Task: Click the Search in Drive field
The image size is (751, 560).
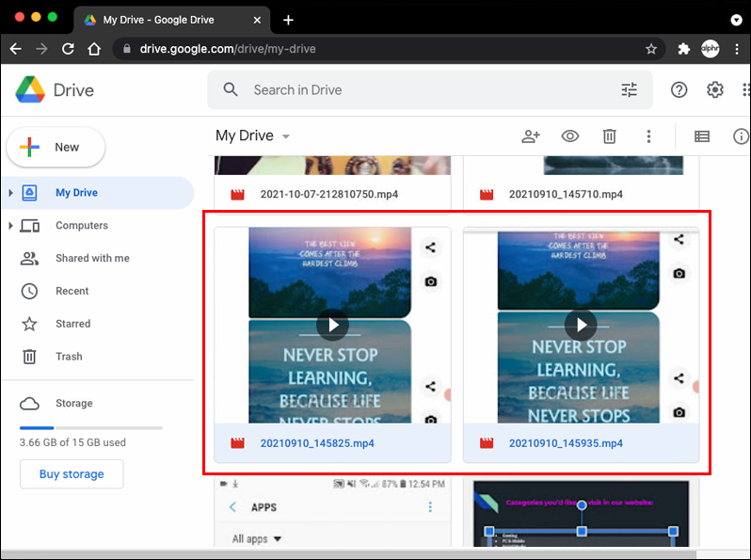Action: click(x=423, y=90)
